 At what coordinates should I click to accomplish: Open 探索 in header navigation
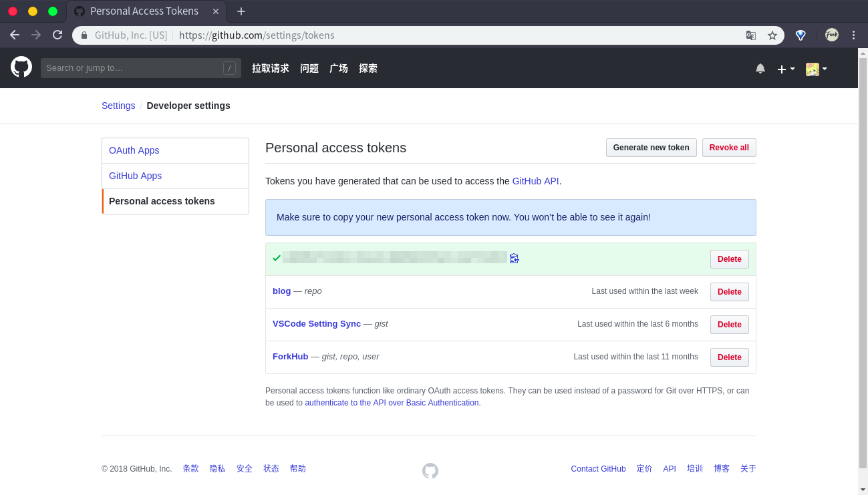pos(368,68)
